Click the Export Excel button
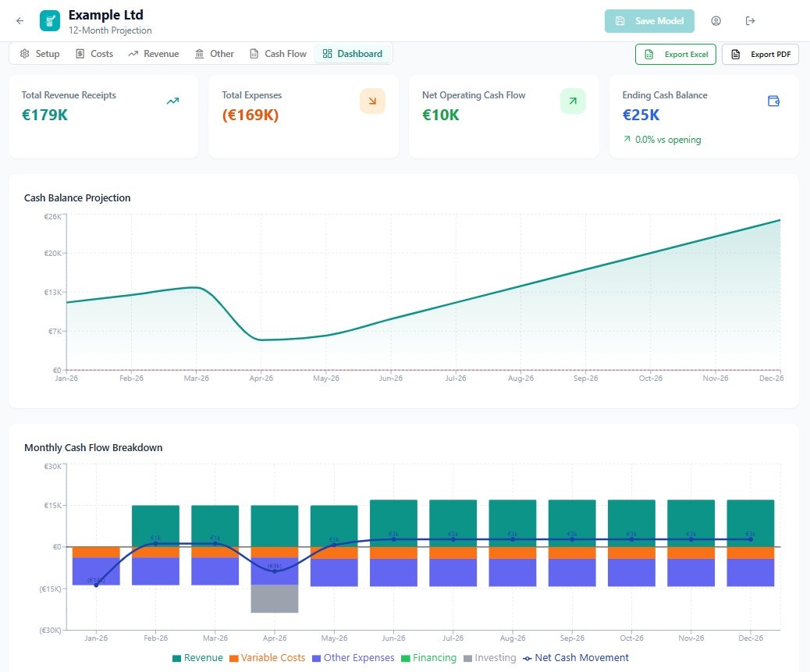Viewport: 810px width, 672px height. 676,54
